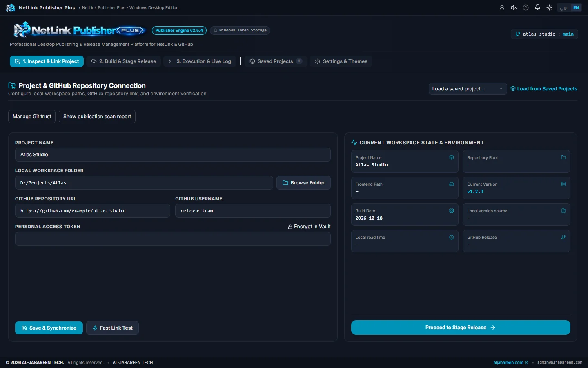
Task: Select the EN language option
Action: [576, 8]
